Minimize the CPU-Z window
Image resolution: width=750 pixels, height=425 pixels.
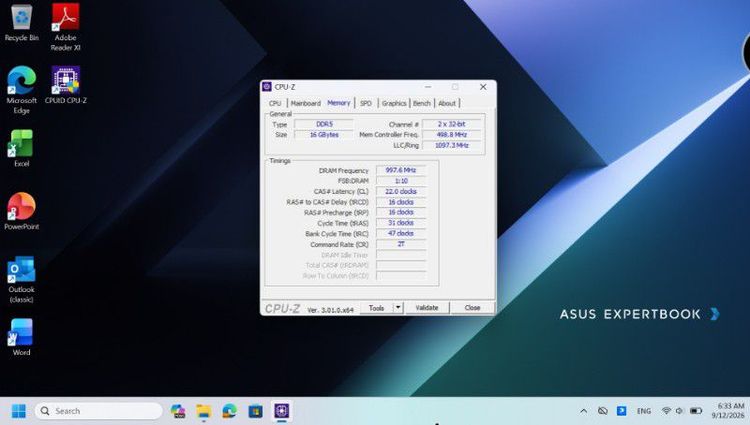point(428,87)
